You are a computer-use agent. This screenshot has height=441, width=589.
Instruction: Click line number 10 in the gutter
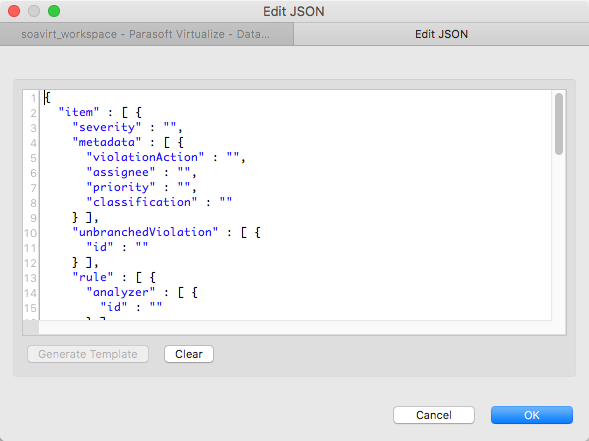coord(30,233)
